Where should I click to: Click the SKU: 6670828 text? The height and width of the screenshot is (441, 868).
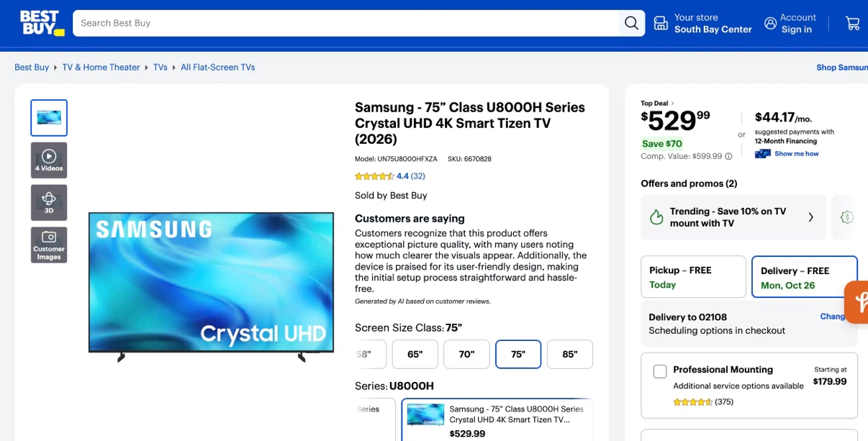[x=469, y=159]
